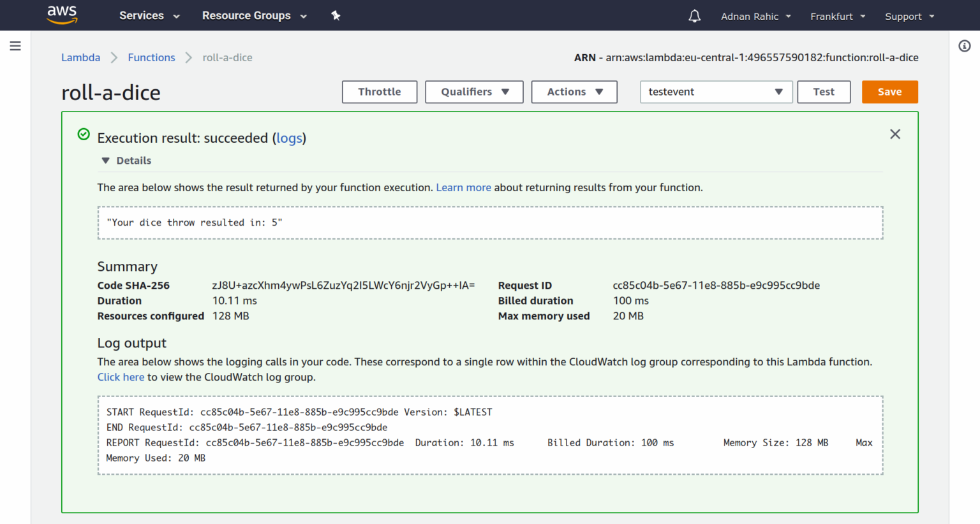Click the Throttle button
The height and width of the screenshot is (524, 980).
tap(379, 91)
